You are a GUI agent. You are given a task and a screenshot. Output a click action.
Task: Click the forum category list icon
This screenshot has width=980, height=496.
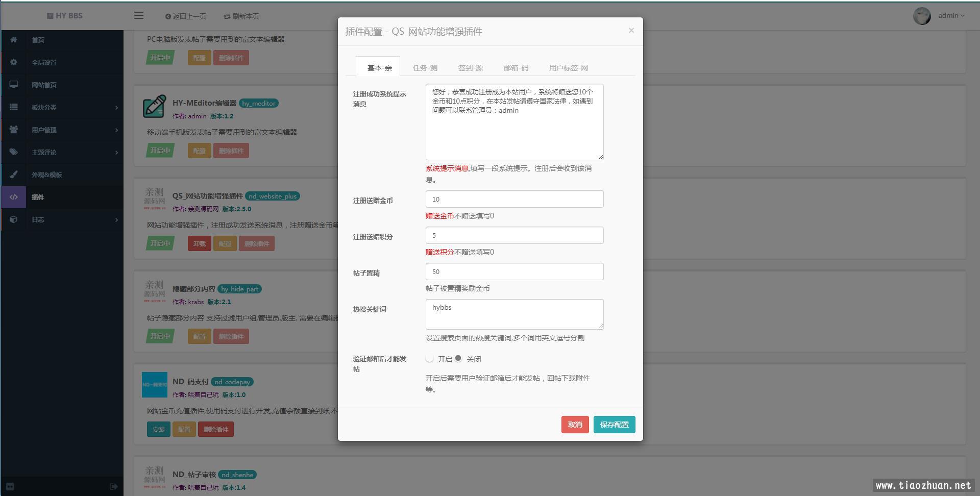point(14,107)
